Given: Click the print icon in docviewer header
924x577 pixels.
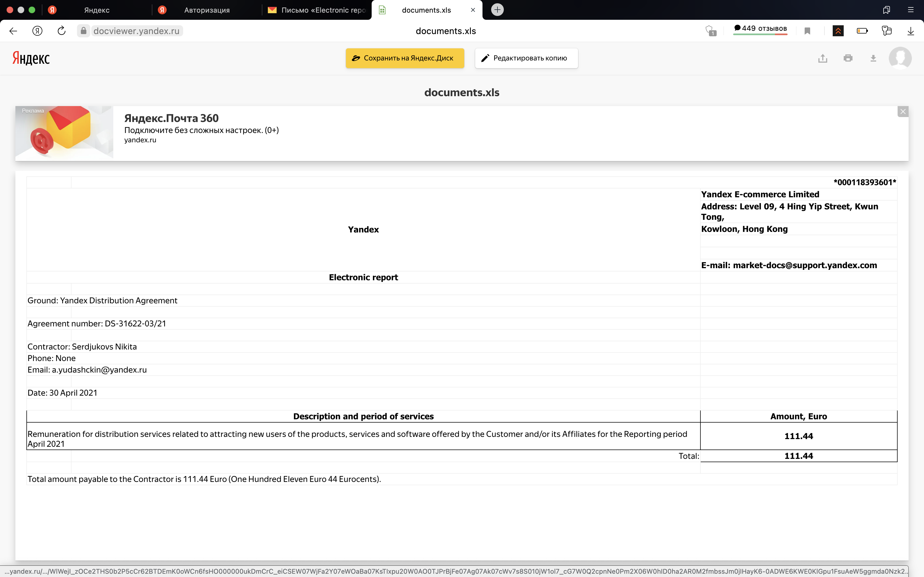Looking at the screenshot, I should pyautogui.click(x=848, y=58).
